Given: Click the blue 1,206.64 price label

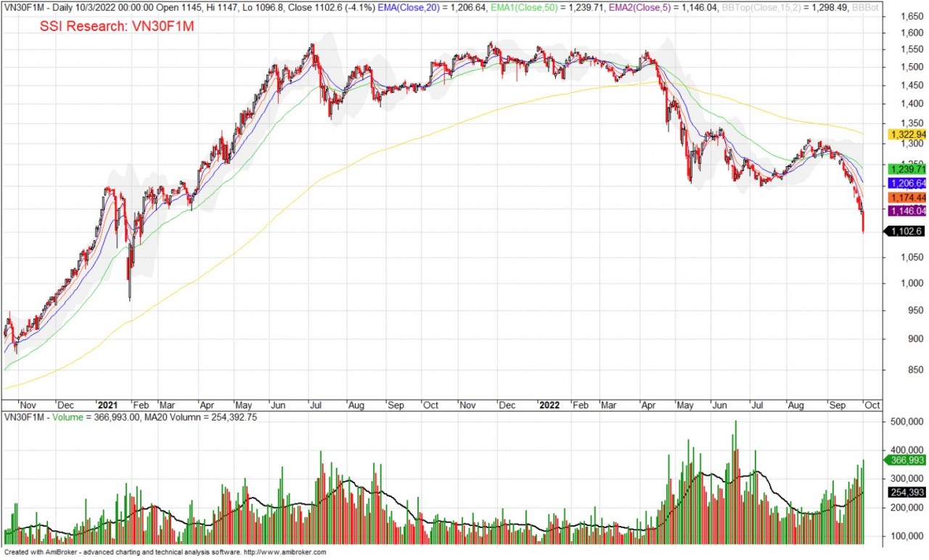Looking at the screenshot, I should click(x=907, y=184).
